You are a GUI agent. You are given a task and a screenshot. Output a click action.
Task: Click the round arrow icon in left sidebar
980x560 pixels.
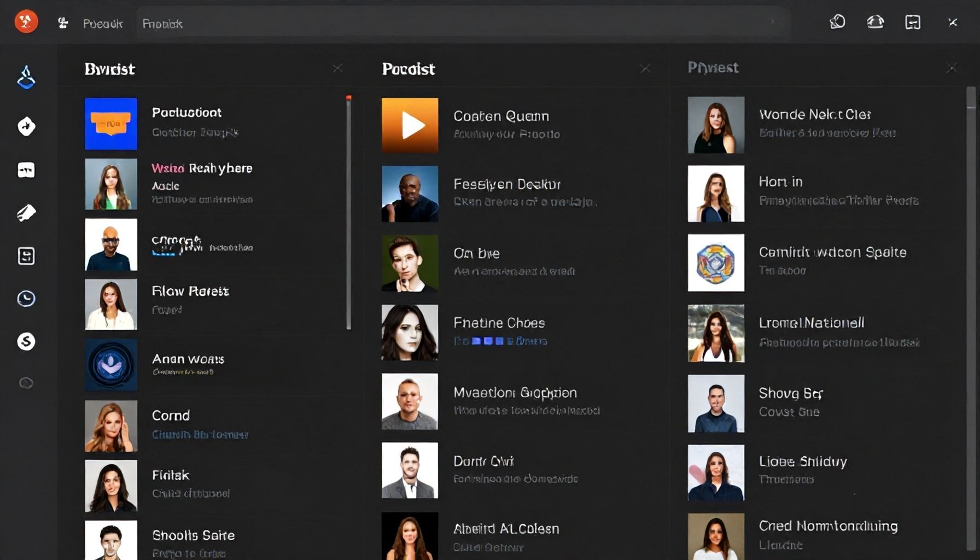coord(26,126)
